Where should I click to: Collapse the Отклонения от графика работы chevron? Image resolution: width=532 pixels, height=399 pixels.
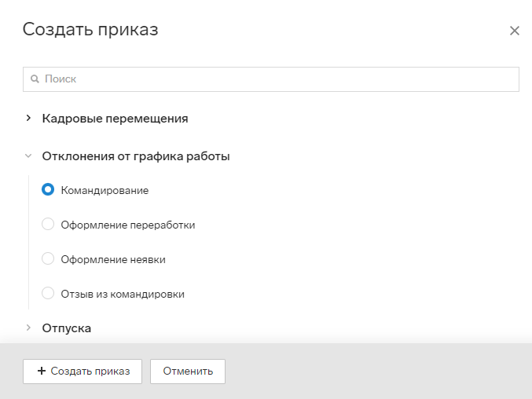[x=28, y=156]
